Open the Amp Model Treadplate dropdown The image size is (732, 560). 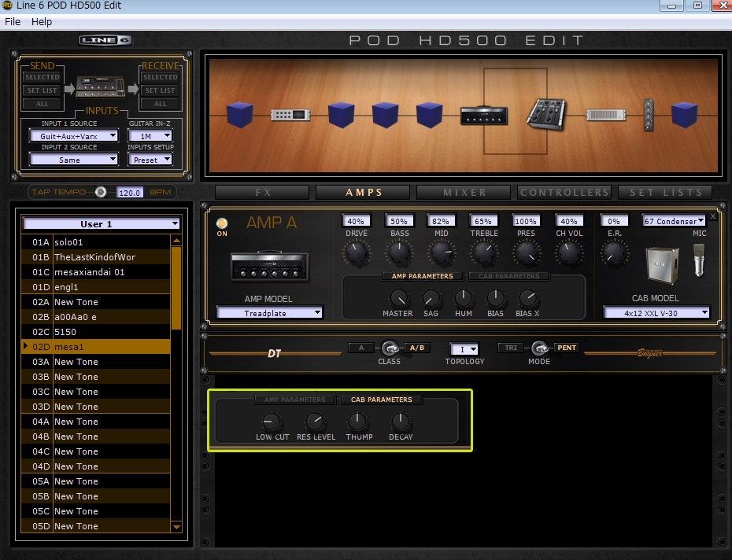click(269, 313)
